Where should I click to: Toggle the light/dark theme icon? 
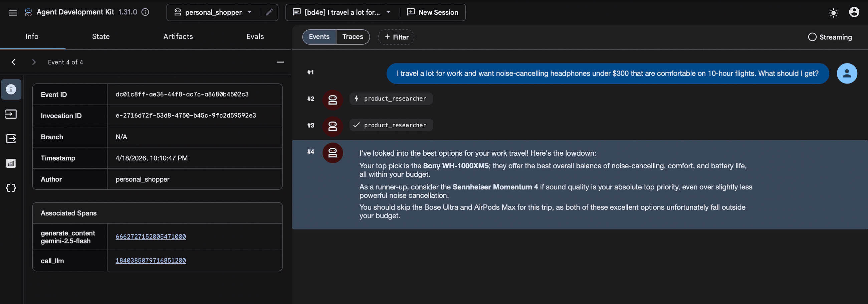(x=833, y=13)
